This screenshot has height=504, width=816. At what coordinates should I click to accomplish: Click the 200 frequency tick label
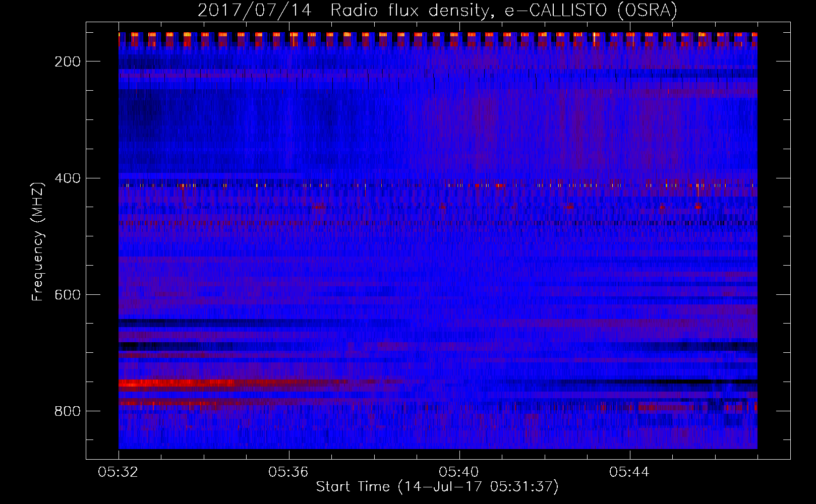68,61
